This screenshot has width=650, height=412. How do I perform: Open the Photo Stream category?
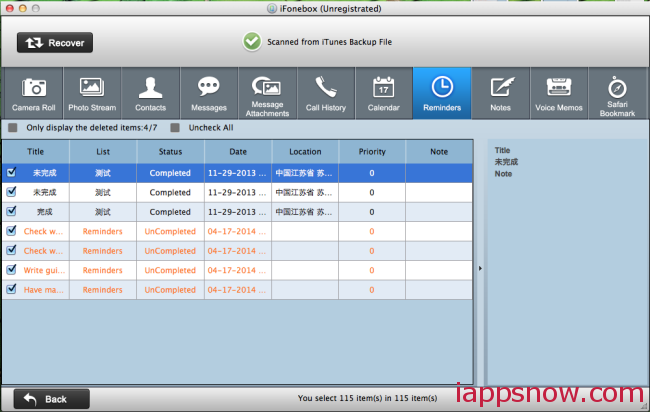coord(92,94)
